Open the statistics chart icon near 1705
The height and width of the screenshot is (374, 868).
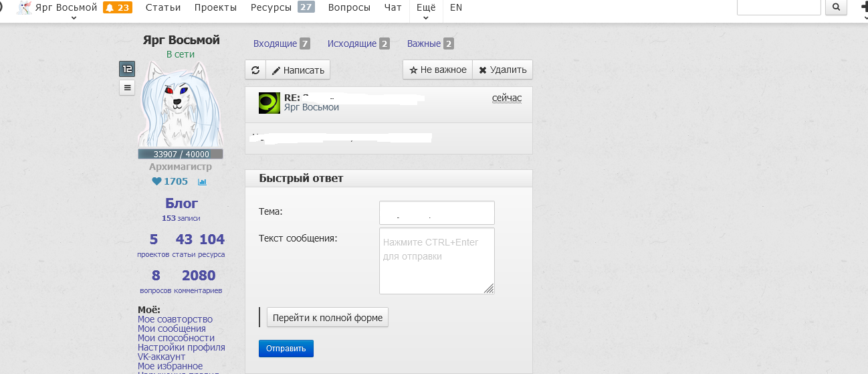pyautogui.click(x=202, y=181)
